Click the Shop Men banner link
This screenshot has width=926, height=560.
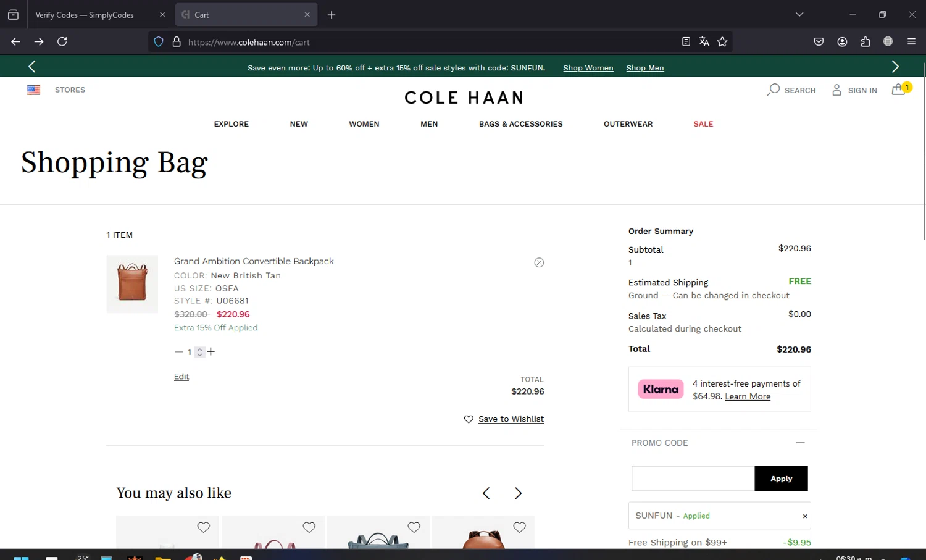point(645,68)
